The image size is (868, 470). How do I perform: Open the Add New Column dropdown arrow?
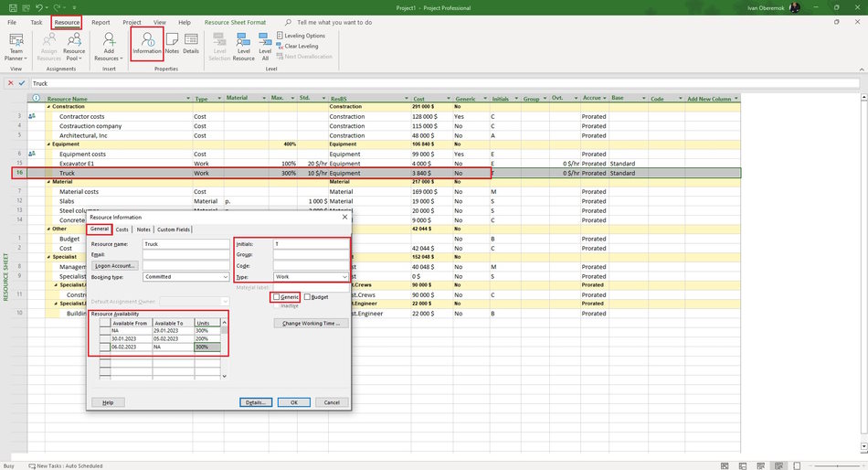(x=736, y=99)
